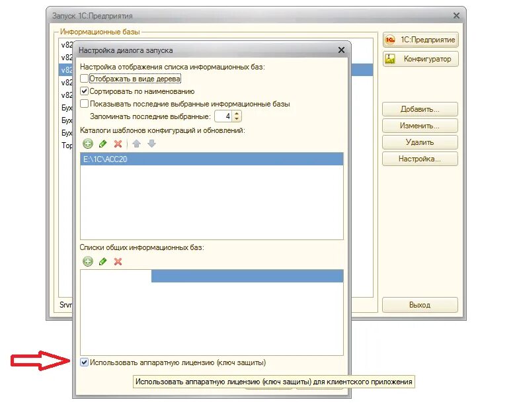Delete selected template catalog with red X
Viewport: 517px width, 420px height.
118,144
